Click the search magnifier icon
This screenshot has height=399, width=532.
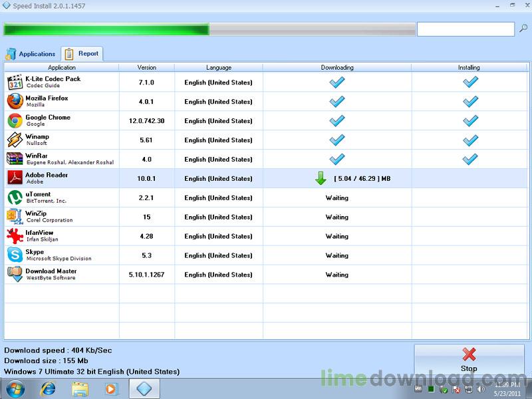coord(523,29)
